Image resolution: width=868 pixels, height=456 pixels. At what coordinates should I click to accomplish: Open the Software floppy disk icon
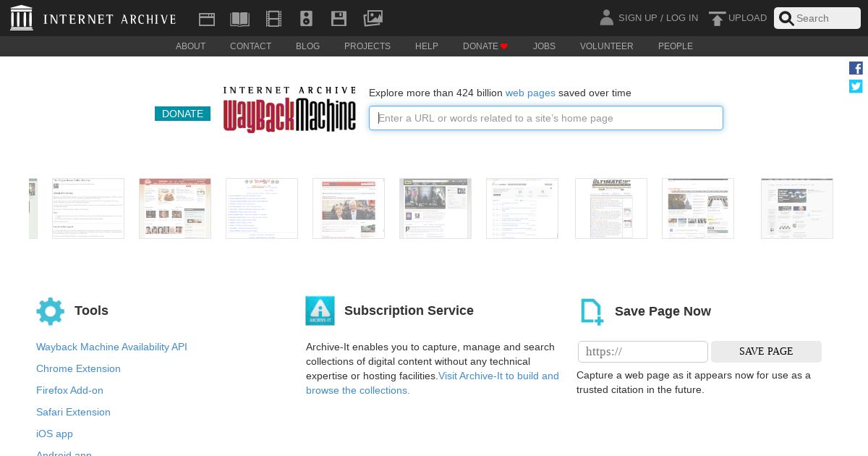(339, 19)
